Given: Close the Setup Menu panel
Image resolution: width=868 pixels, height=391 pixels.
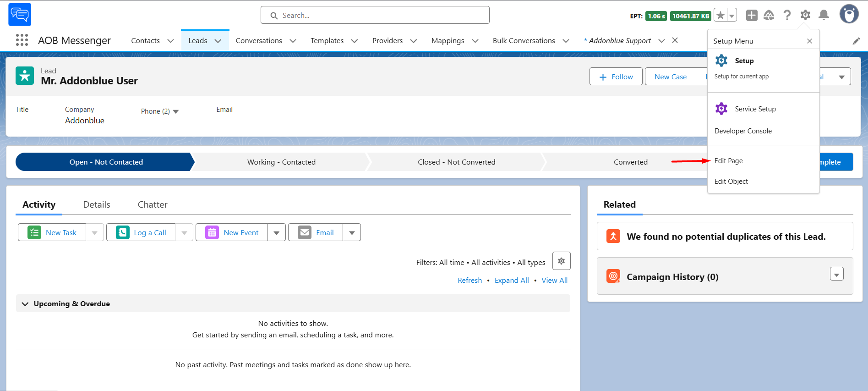Looking at the screenshot, I should [x=809, y=41].
